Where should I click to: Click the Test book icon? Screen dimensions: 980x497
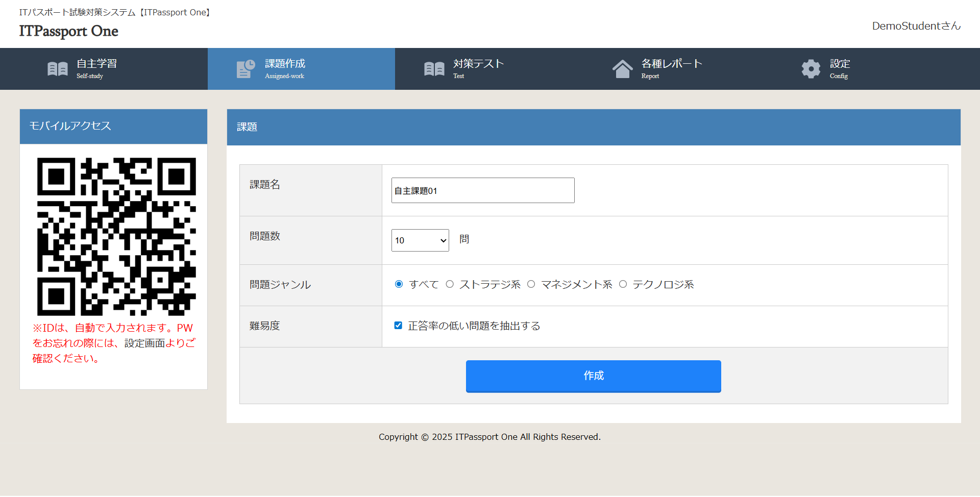434,68
